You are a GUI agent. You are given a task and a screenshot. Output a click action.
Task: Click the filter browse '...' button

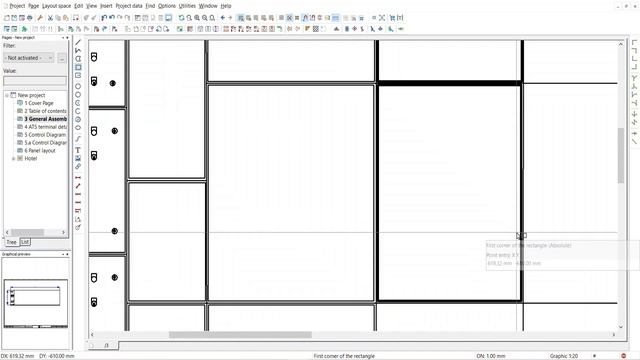pyautogui.click(x=62, y=58)
